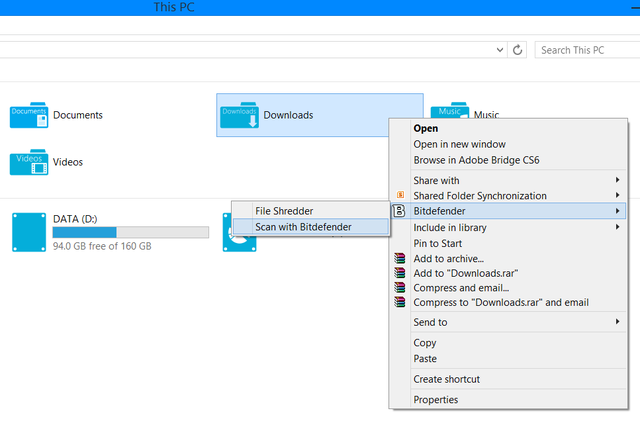Click the 94.0 GB free of 160 GB text
The image size is (640, 427).
102,246
